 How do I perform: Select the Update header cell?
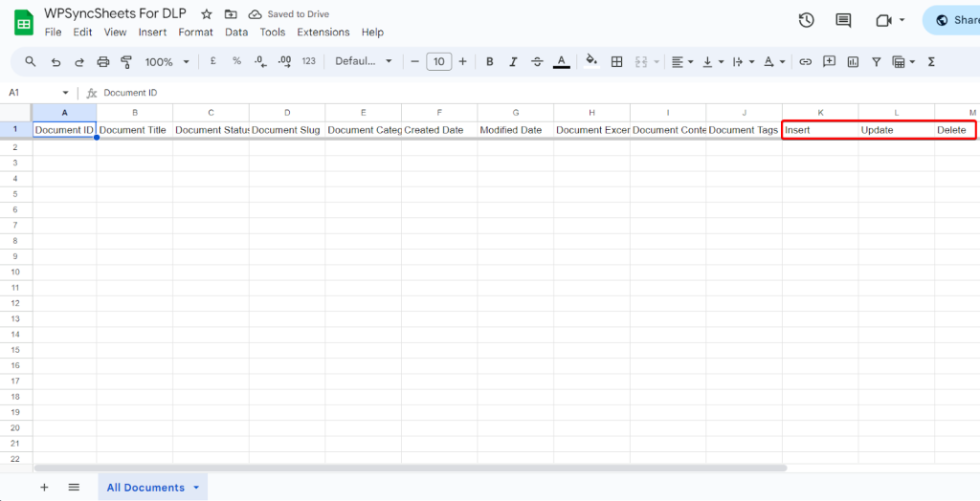coord(896,130)
